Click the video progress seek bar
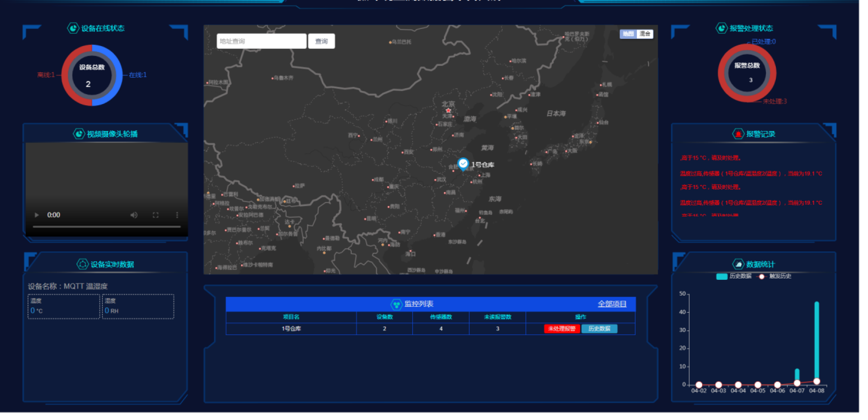This screenshot has width=868, height=420. tap(107, 227)
